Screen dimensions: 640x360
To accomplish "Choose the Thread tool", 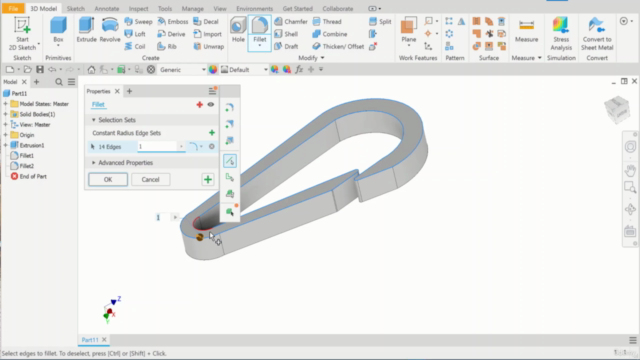I will [x=327, y=22].
